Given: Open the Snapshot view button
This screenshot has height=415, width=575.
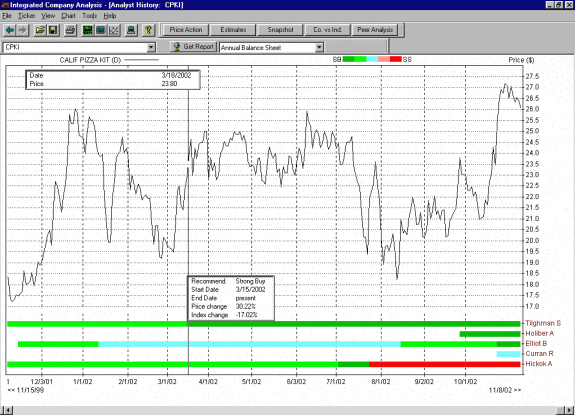Looking at the screenshot, I should 280,30.
